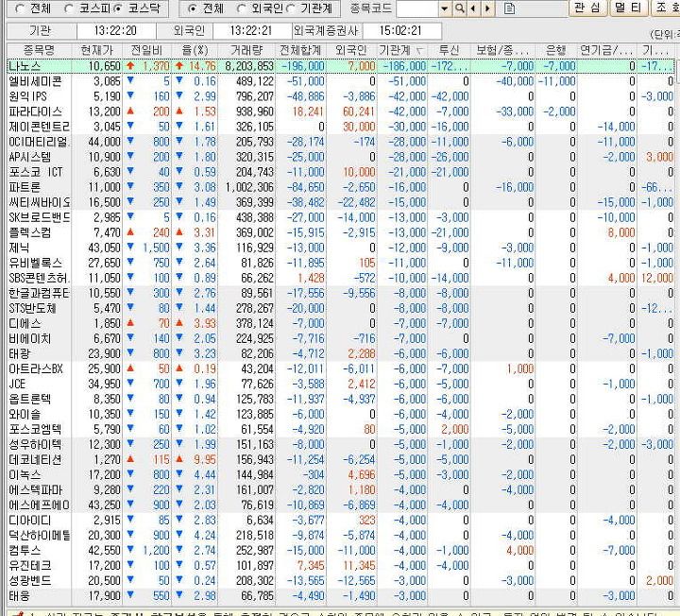Select the 플렉스컴 stock row
This screenshot has width=680, height=616.
341,232
